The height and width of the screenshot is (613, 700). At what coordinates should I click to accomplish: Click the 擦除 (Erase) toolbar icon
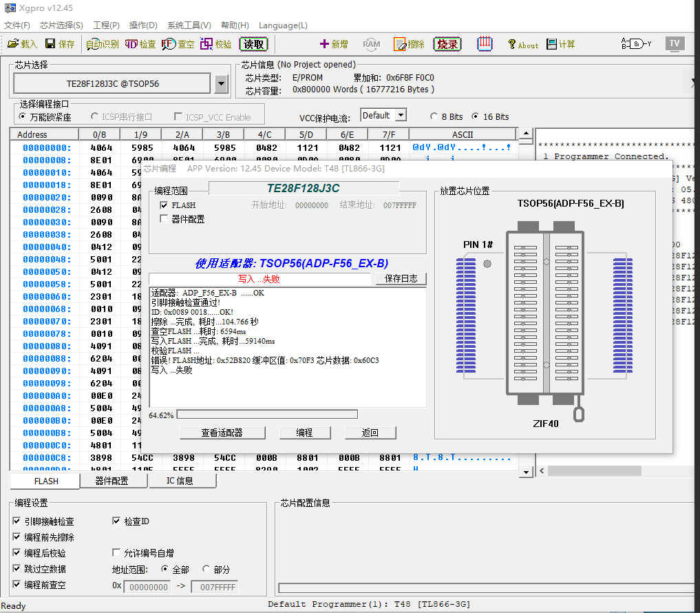coord(409,44)
